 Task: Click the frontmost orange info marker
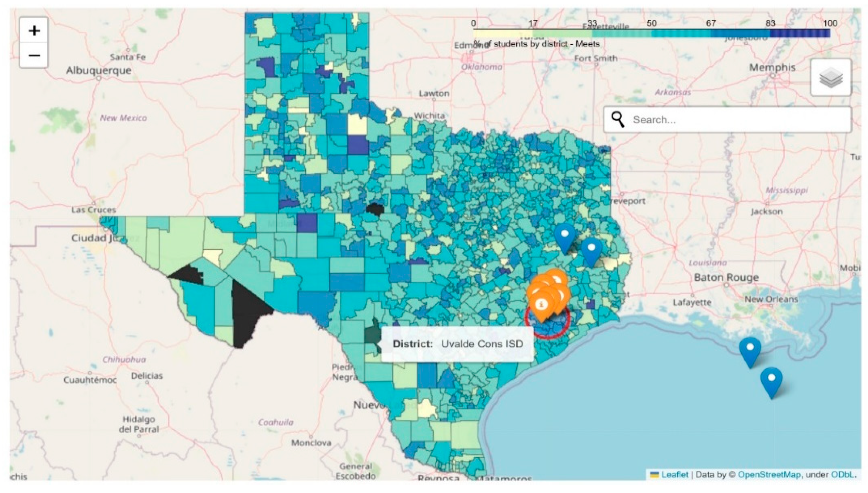(x=542, y=305)
